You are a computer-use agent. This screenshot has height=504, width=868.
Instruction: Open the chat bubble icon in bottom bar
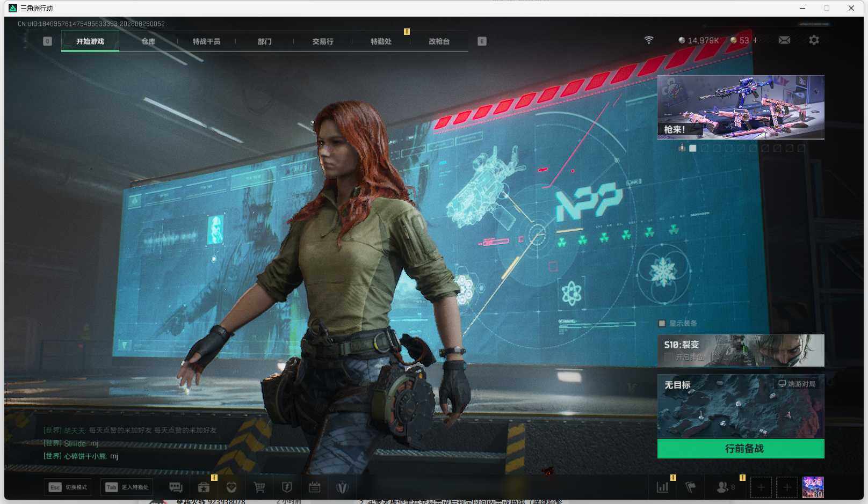(176, 487)
